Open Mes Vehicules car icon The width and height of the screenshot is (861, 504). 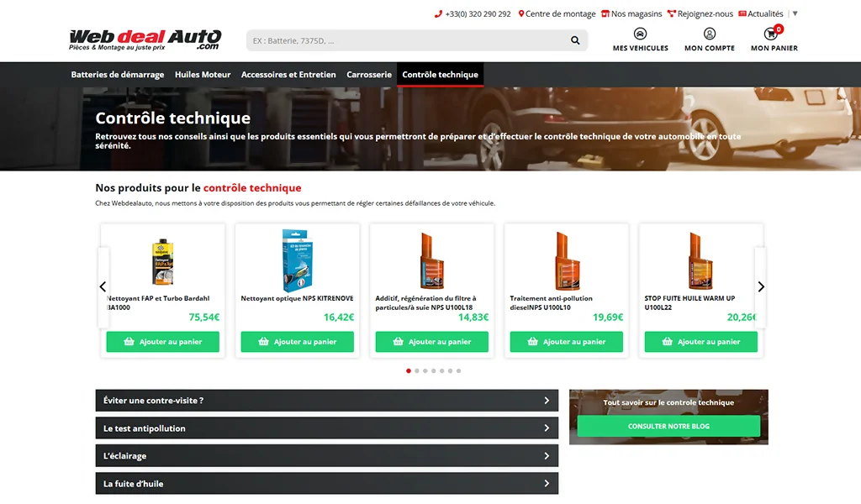(640, 34)
